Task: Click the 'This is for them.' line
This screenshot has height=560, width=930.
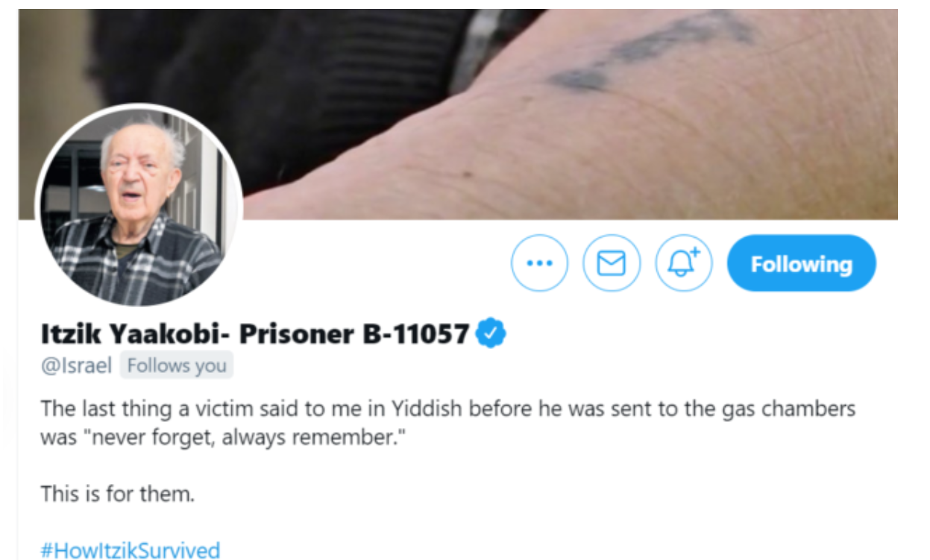Action: pos(117,494)
